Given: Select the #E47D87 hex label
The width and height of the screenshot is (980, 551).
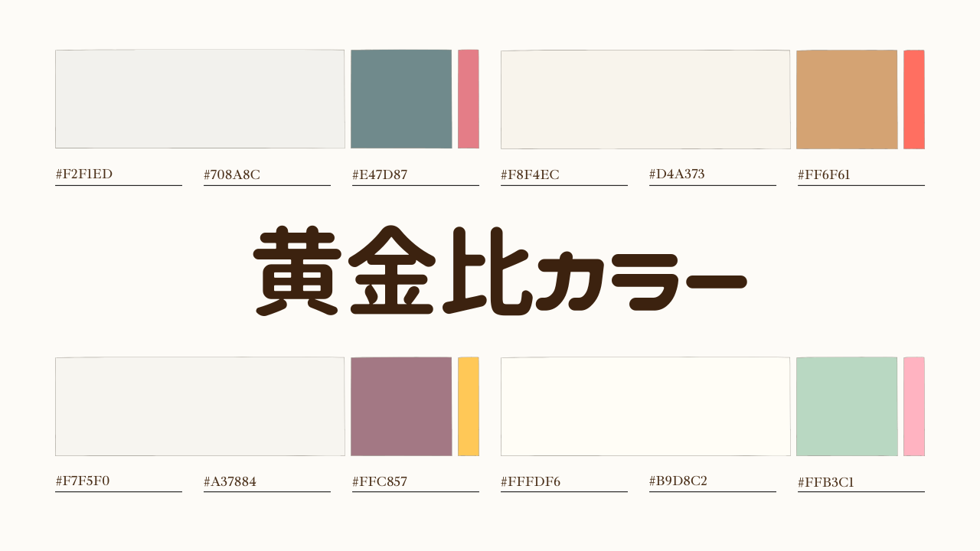Looking at the screenshot, I should 380,175.
